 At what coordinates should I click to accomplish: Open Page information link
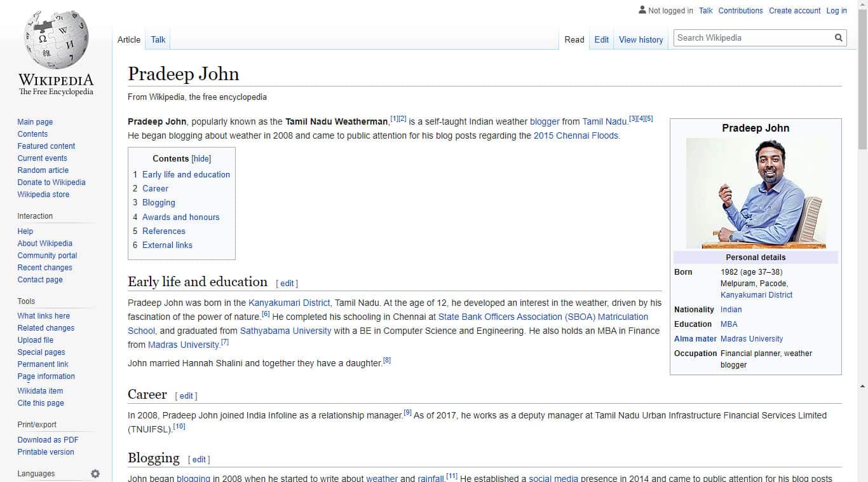point(46,376)
